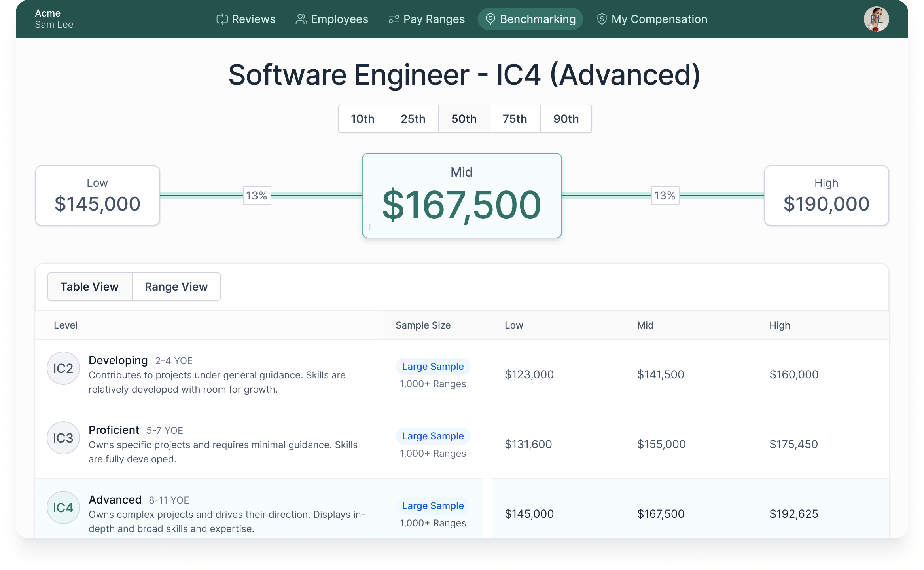The width and height of the screenshot is (924, 570).
Task: Click the 25th percentile option
Action: click(x=413, y=119)
